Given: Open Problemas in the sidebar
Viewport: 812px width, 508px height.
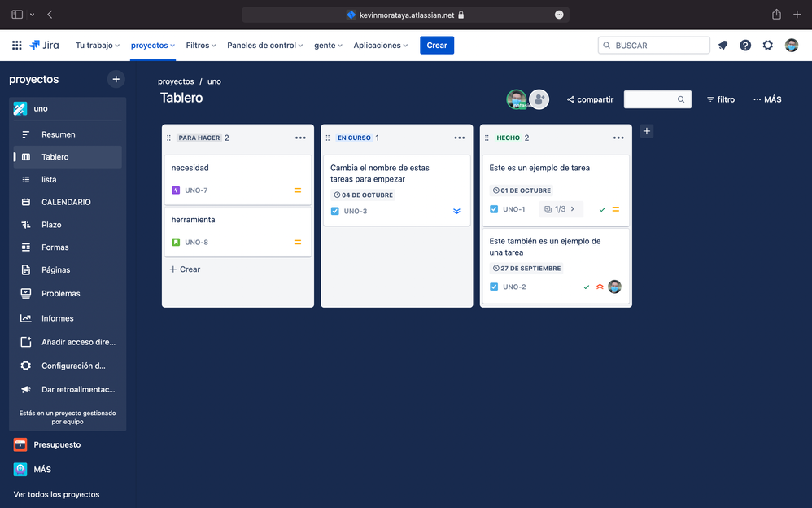Looking at the screenshot, I should click(68, 293).
